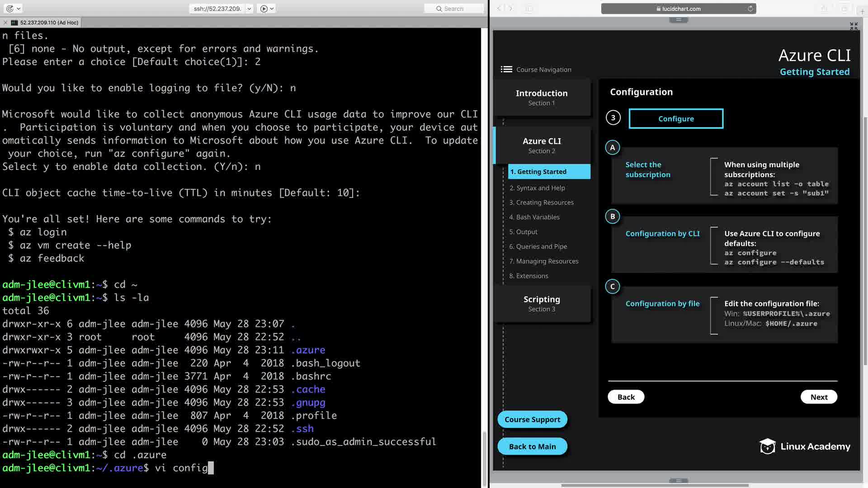The image size is (868, 488).
Task: Click the Course Support button
Action: point(532,419)
